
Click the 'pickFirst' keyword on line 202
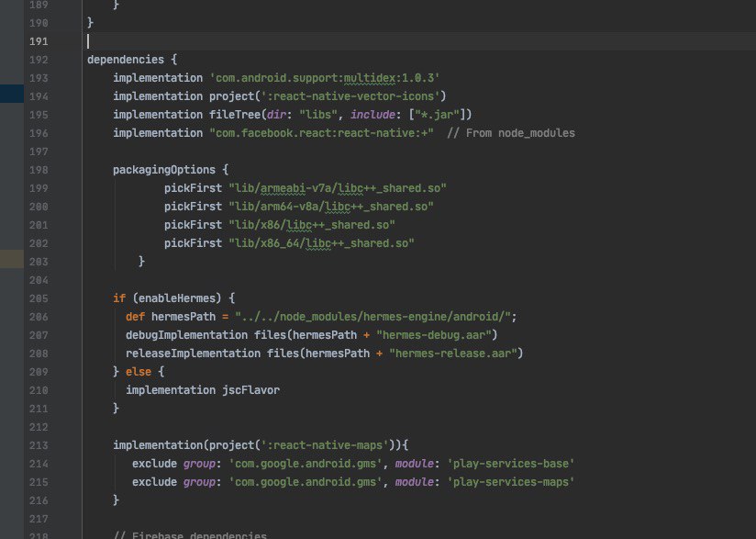193,243
